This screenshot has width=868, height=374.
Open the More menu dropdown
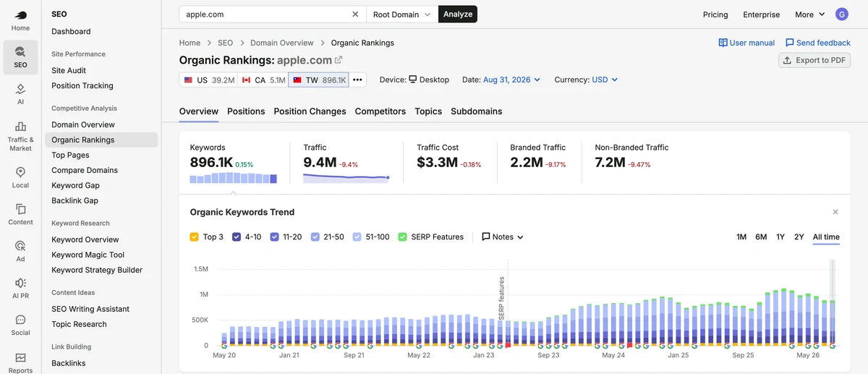click(809, 14)
